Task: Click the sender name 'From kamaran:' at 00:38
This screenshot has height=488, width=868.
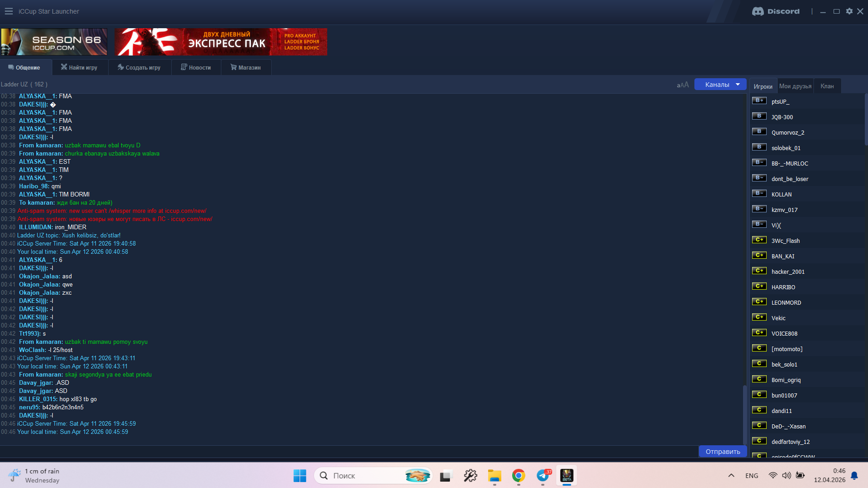Action: [x=41, y=146]
